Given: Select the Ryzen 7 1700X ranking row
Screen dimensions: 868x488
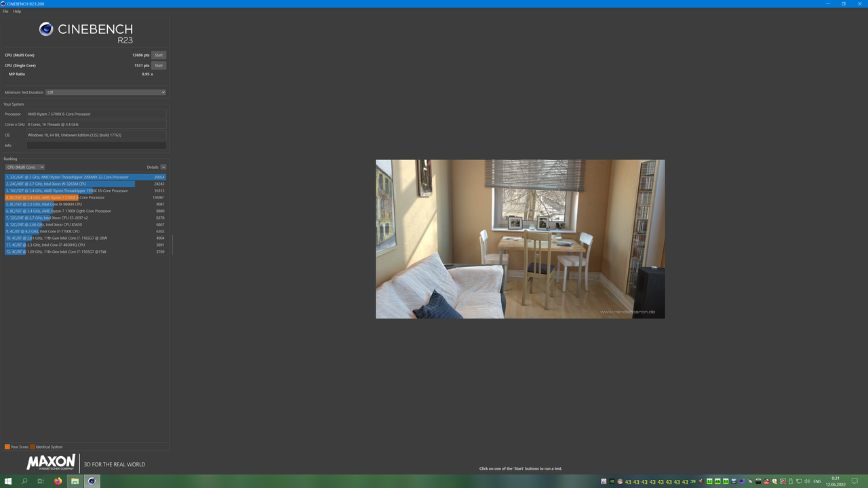Looking at the screenshot, I should pos(85,211).
